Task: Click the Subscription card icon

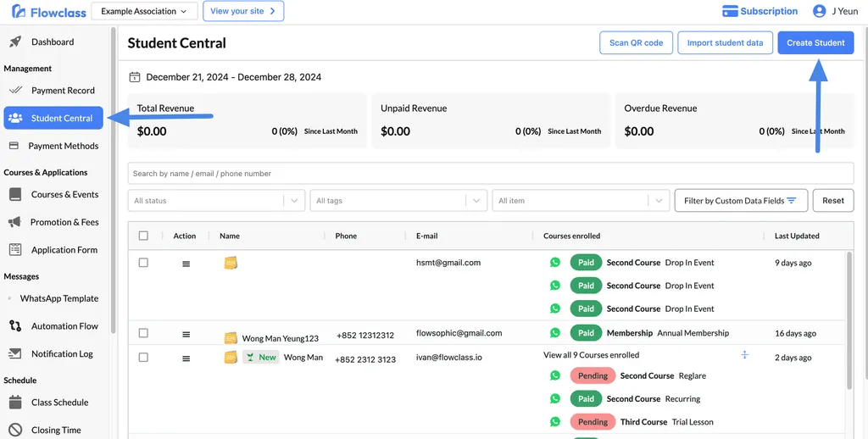Action: coord(730,11)
